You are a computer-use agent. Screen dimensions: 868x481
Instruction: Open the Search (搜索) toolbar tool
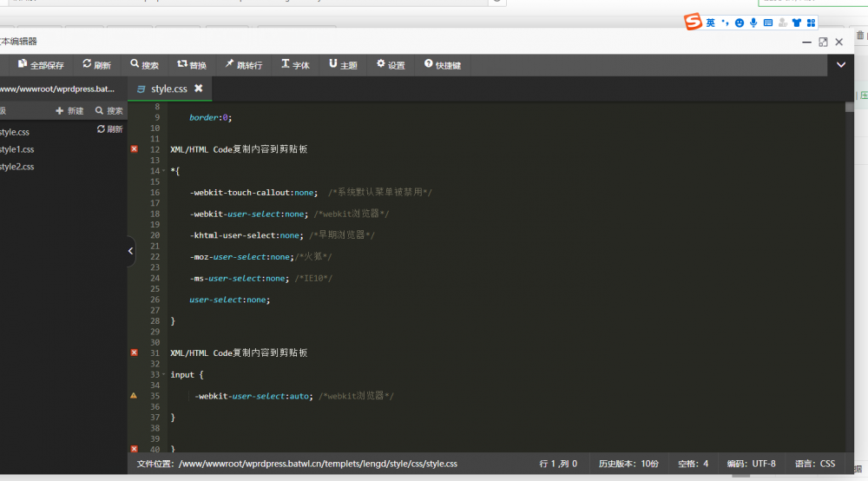144,65
